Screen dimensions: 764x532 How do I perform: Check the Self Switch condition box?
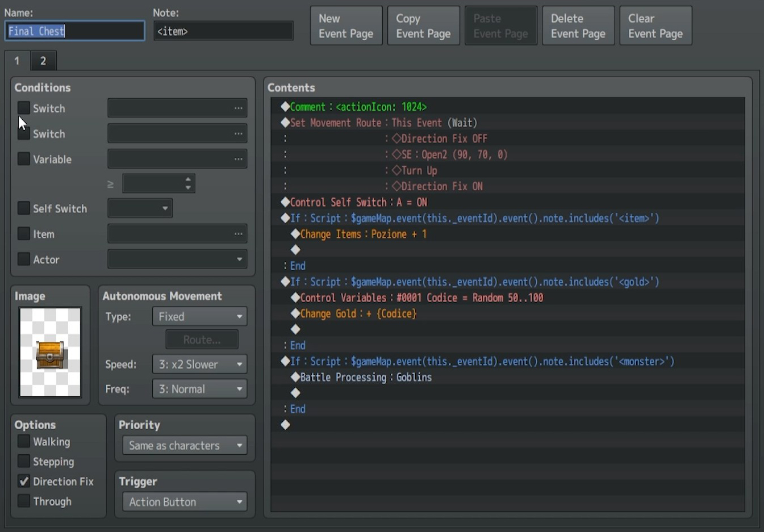pyautogui.click(x=23, y=208)
